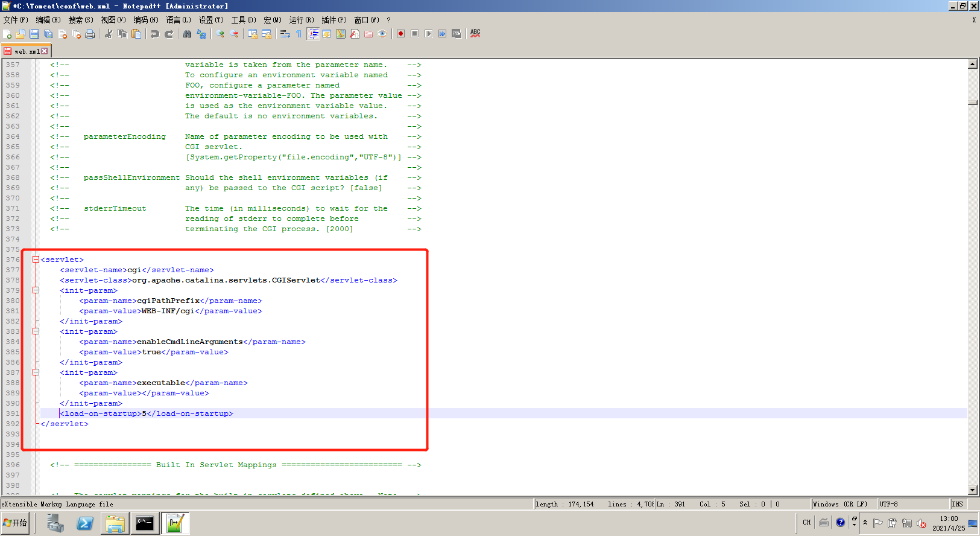
Task: Click the Stop Recording macro icon
Action: (x=414, y=34)
